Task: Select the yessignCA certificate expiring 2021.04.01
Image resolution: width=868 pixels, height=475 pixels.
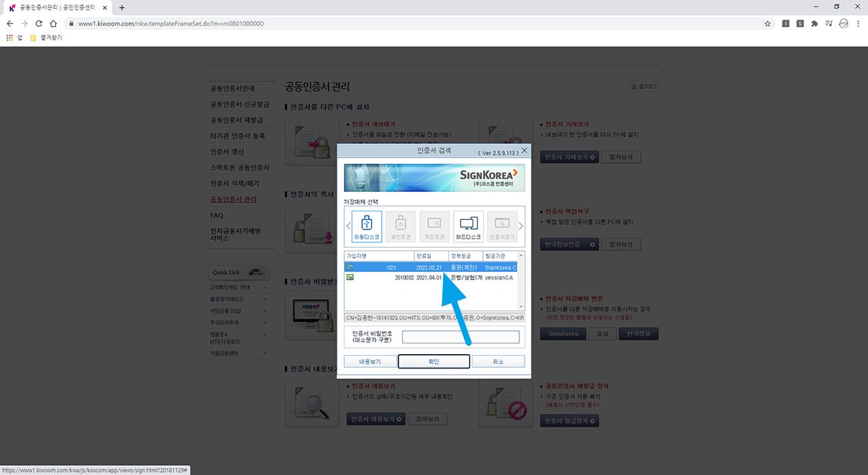Action: click(x=431, y=277)
